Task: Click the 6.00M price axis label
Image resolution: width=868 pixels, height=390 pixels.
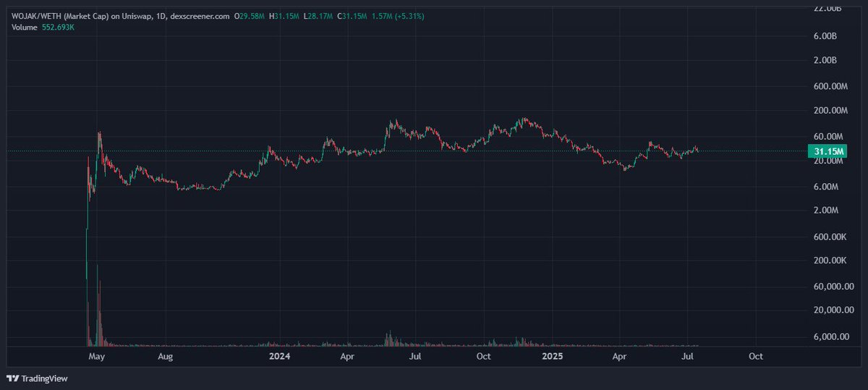Action: pos(825,187)
